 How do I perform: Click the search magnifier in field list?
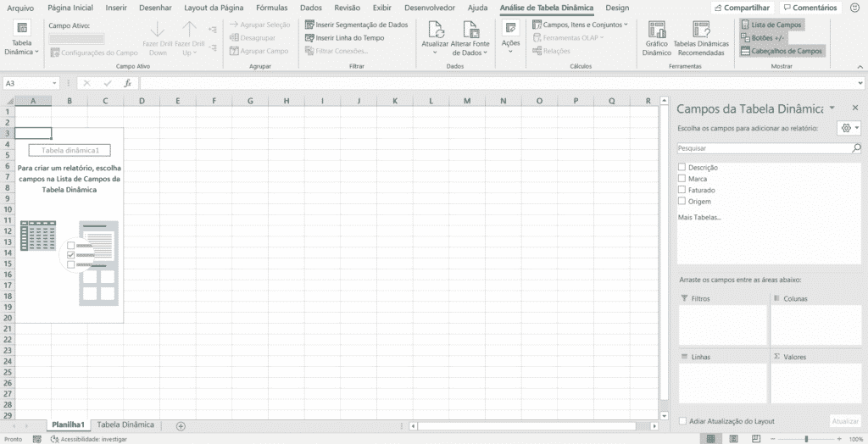tap(856, 147)
